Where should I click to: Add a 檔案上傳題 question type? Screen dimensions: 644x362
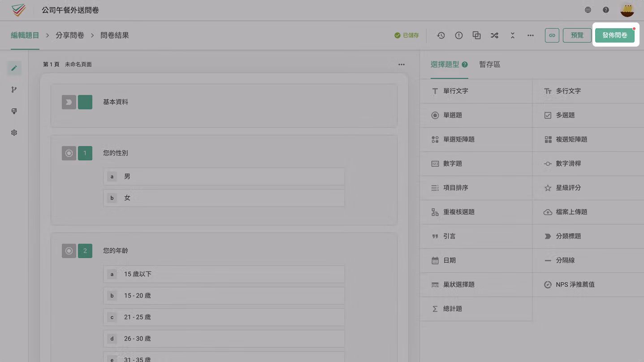tap(588, 212)
